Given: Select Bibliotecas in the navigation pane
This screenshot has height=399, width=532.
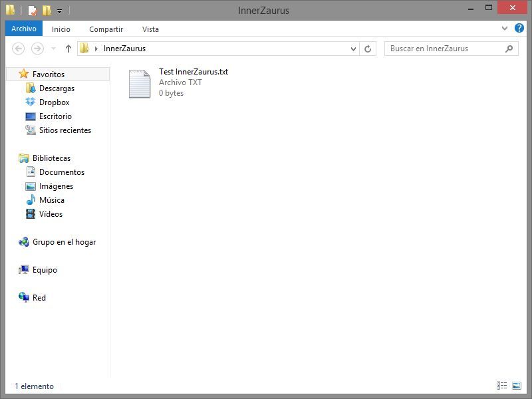Looking at the screenshot, I should click(x=52, y=158).
